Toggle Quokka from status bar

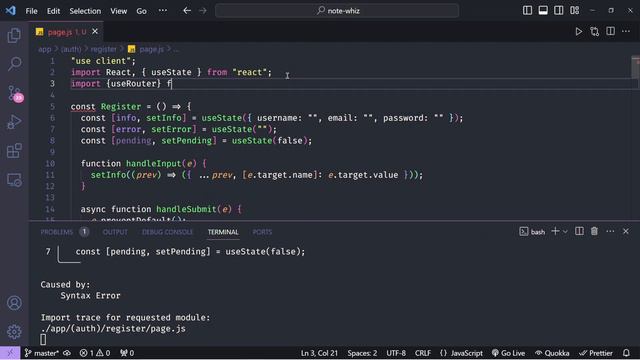tap(552, 353)
